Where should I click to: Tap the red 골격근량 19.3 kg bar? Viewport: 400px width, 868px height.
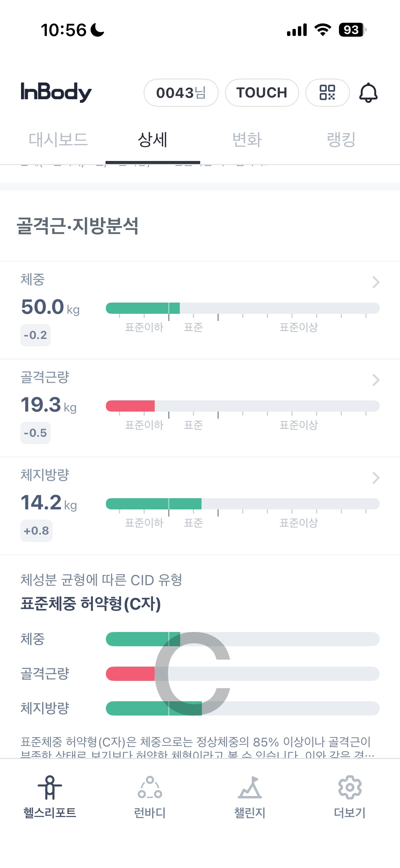coord(130,406)
